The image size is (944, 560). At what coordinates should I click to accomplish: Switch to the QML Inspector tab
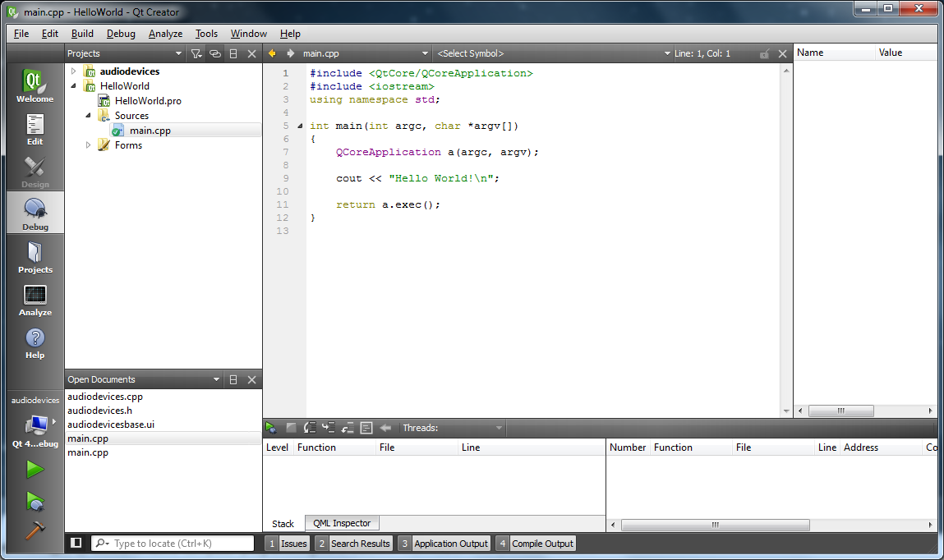coord(342,523)
